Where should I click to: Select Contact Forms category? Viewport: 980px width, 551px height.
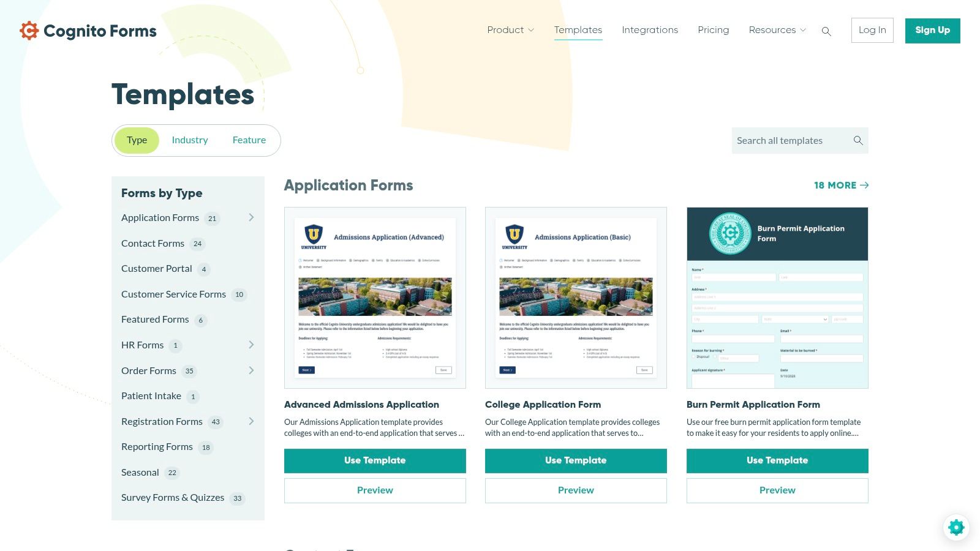(x=162, y=243)
